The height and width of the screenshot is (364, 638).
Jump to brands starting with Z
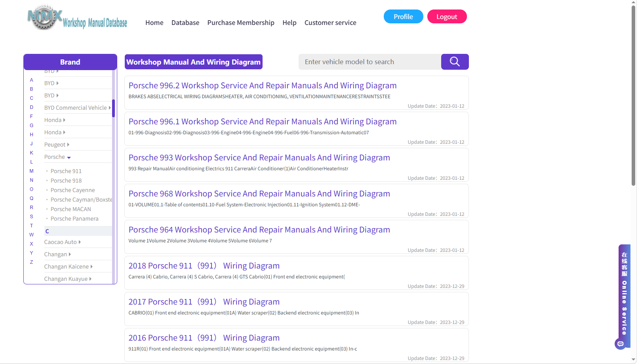coord(32,262)
